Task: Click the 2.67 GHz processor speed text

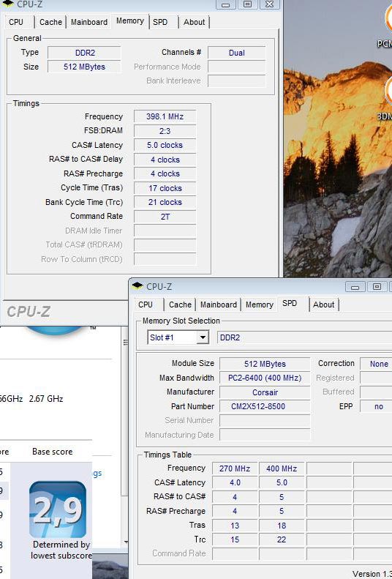Action: click(x=46, y=399)
